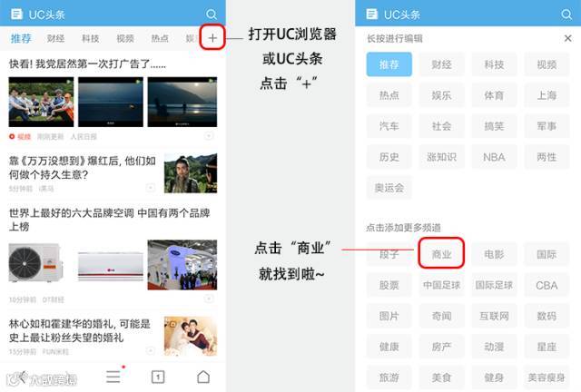Viewport: 581px width, 392px height.
Task: Tap the UC头条 logo icon in right screen
Action: 371,15
